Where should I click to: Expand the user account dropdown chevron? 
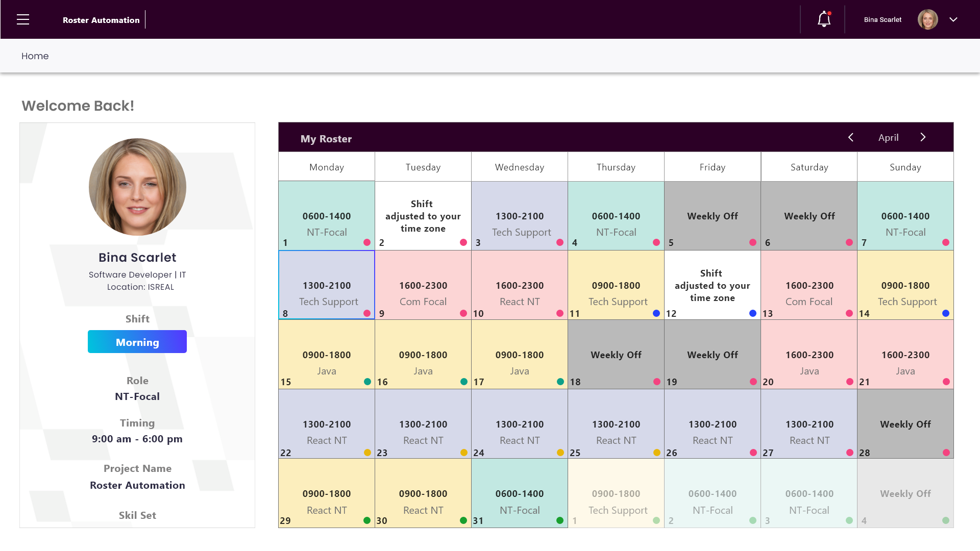953,19
